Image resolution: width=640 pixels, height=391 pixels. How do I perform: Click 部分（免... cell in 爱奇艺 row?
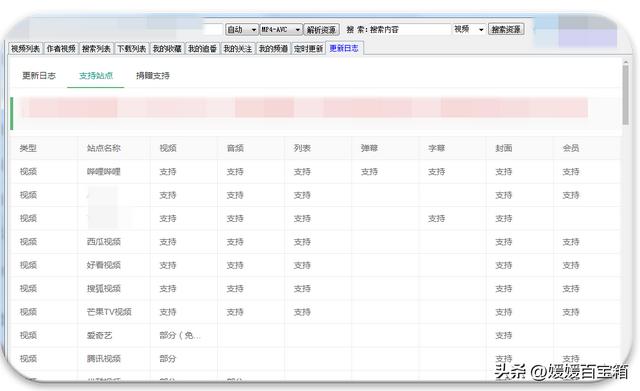click(x=180, y=335)
